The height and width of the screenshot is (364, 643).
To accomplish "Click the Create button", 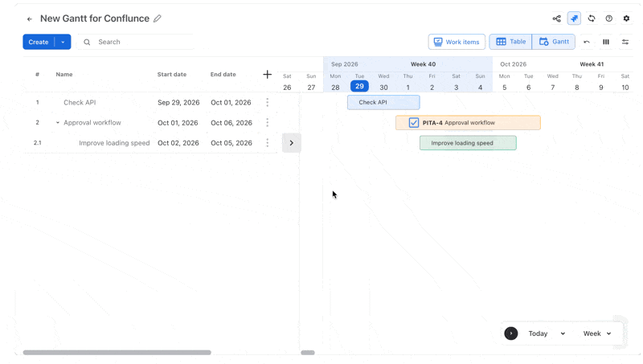I will pos(39,42).
